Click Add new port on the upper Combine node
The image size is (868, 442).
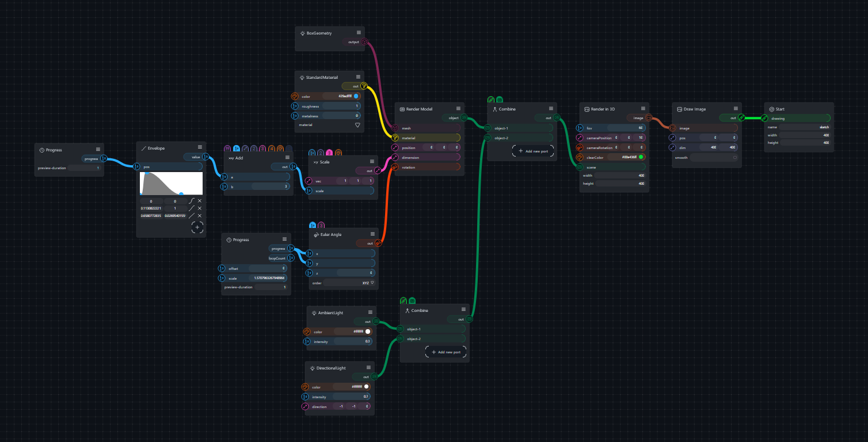(x=533, y=151)
